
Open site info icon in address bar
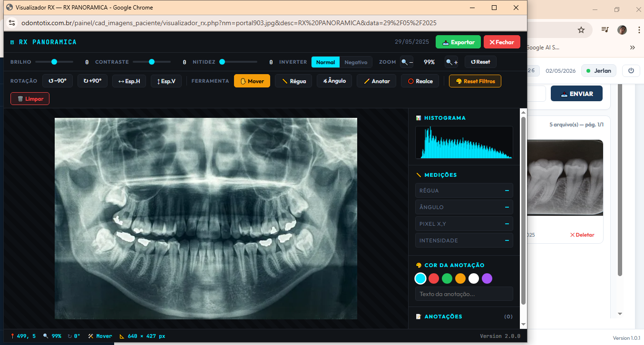pyautogui.click(x=12, y=23)
